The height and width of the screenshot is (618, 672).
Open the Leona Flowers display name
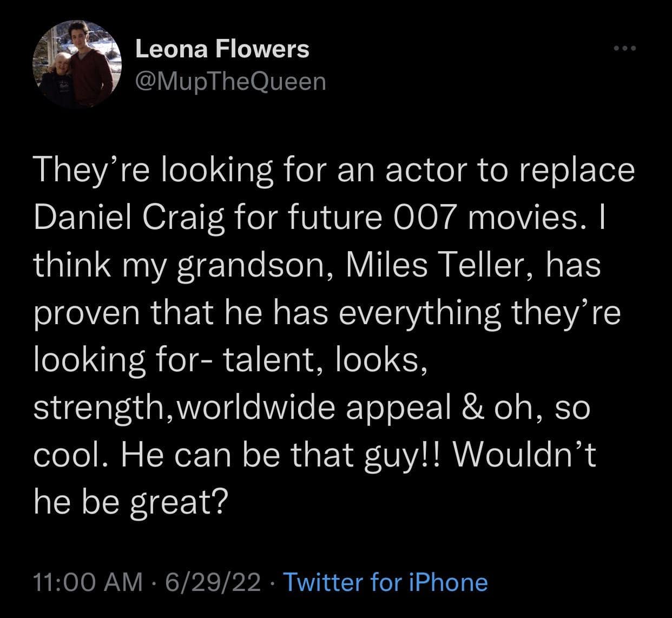[222, 49]
